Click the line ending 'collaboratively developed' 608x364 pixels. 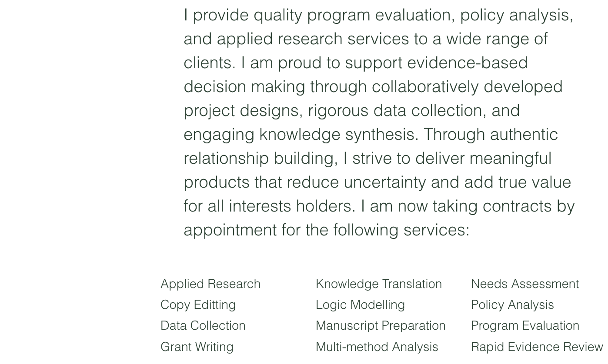(373, 87)
